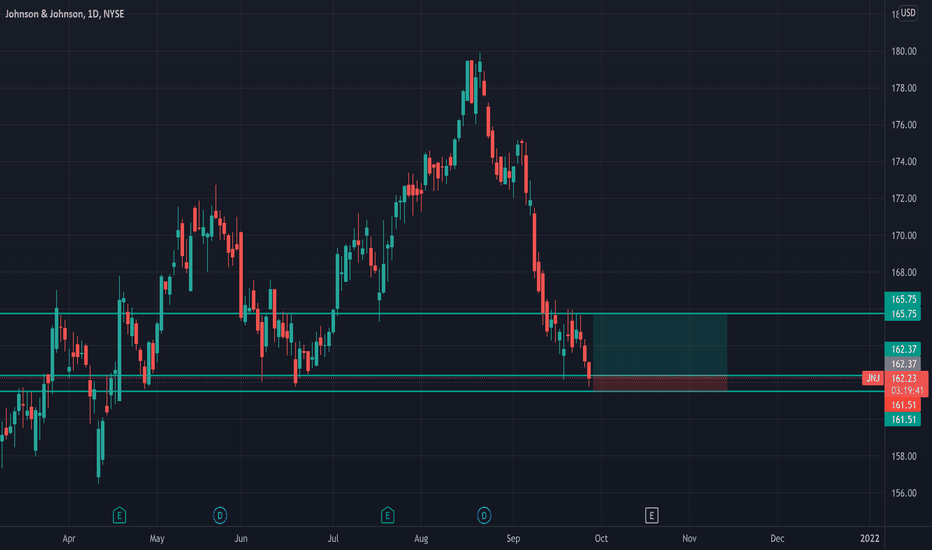Screen dimensions: 932x550
Task: Click the 176.00 price axis label
Action: tap(903, 125)
